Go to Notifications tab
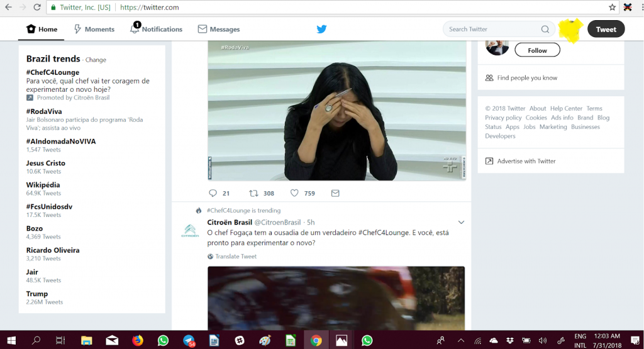This screenshot has width=644, height=349. 156,29
